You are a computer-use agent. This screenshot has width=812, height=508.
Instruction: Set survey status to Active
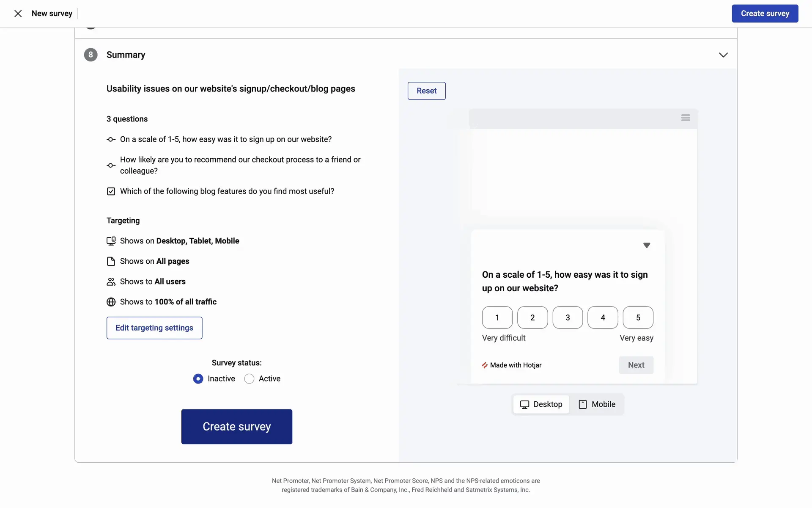(249, 379)
